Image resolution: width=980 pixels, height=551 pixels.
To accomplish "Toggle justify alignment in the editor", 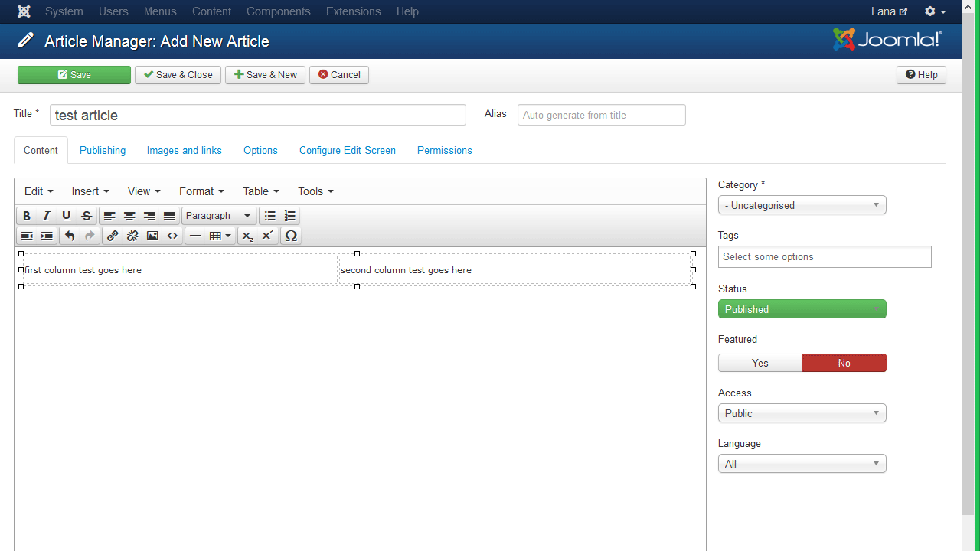I will (168, 215).
